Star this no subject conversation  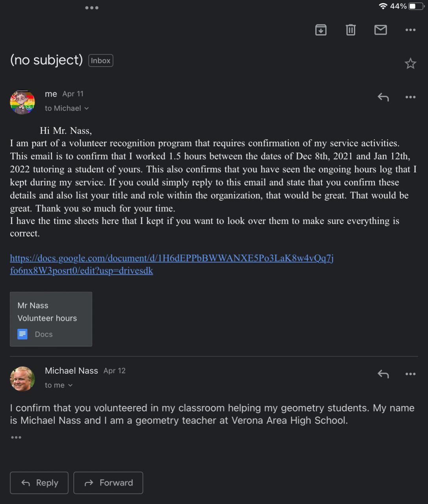click(x=410, y=63)
